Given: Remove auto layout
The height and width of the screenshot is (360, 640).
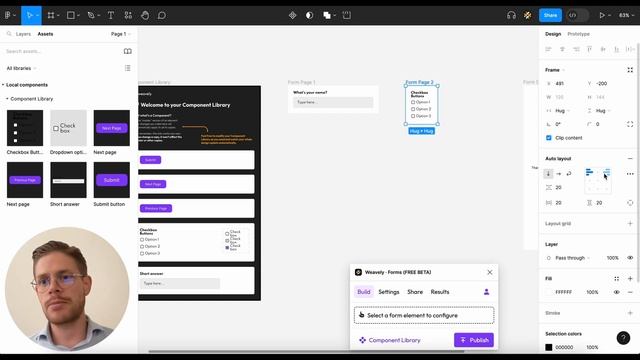Looking at the screenshot, I should (630, 158).
